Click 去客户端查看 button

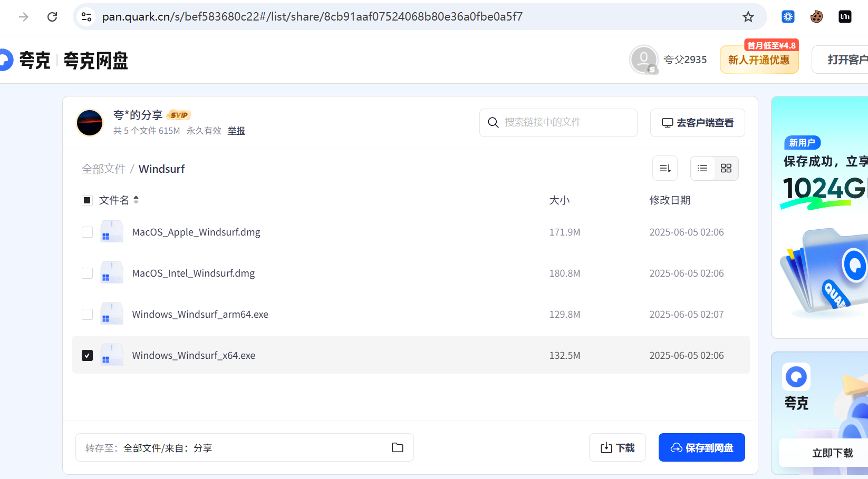coord(698,123)
